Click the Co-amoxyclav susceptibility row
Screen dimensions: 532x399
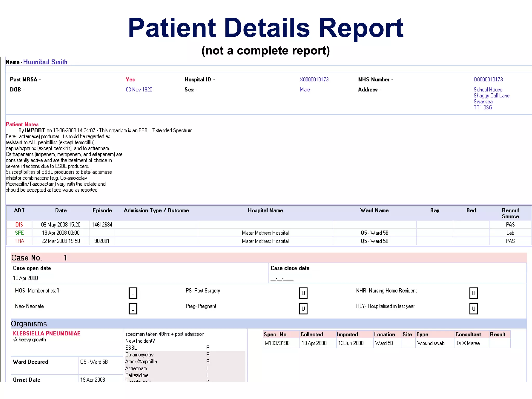(185, 355)
